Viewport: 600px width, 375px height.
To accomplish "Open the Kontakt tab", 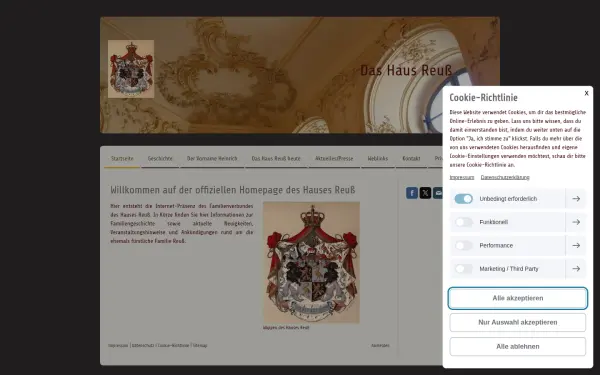I will click(x=411, y=158).
